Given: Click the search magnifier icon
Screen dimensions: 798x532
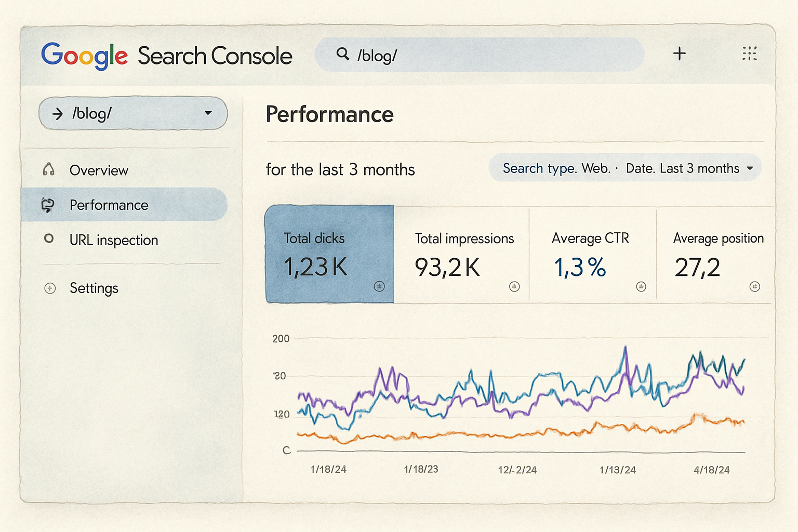Looking at the screenshot, I should coord(342,54).
